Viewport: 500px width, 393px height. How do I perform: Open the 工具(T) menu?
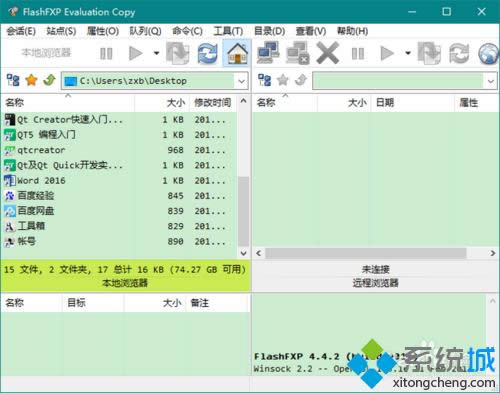228,31
